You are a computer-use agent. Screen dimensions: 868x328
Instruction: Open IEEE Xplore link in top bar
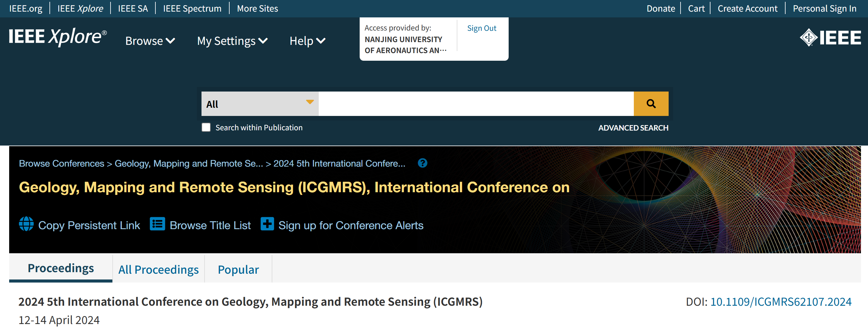point(80,9)
